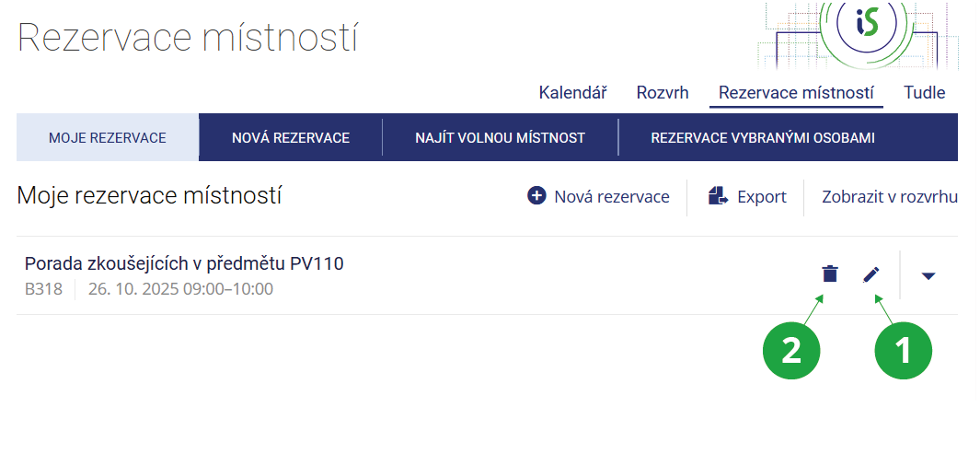Click the Export file icon
This screenshot has width=980, height=454.
(x=718, y=196)
